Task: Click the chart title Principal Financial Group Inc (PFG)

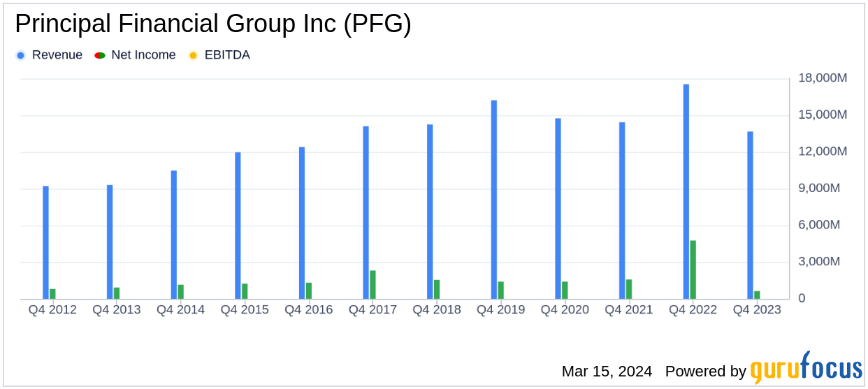Action: click(x=213, y=24)
